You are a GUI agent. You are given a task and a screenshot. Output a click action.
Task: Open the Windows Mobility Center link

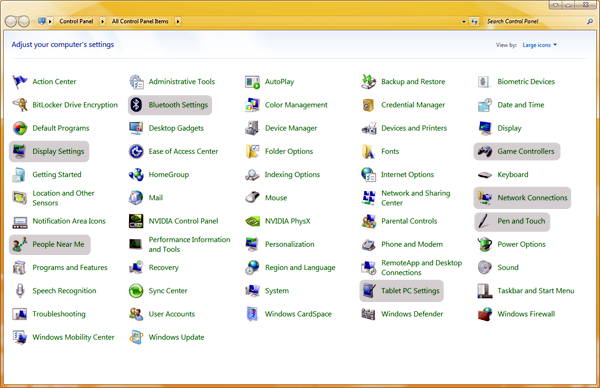(x=73, y=337)
